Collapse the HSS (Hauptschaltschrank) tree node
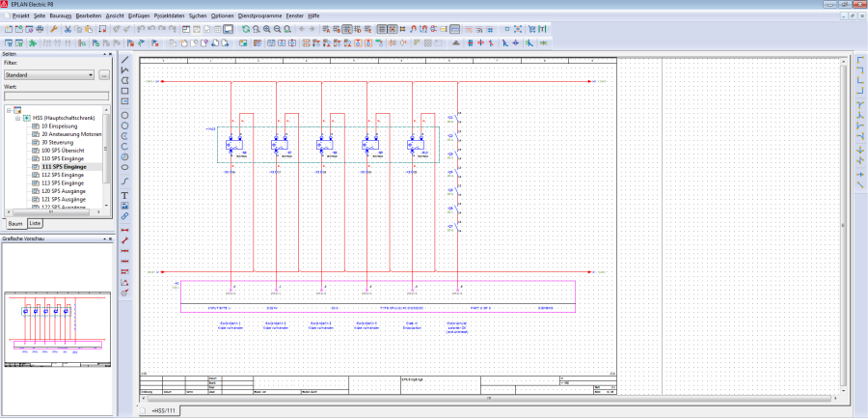 click(x=16, y=117)
